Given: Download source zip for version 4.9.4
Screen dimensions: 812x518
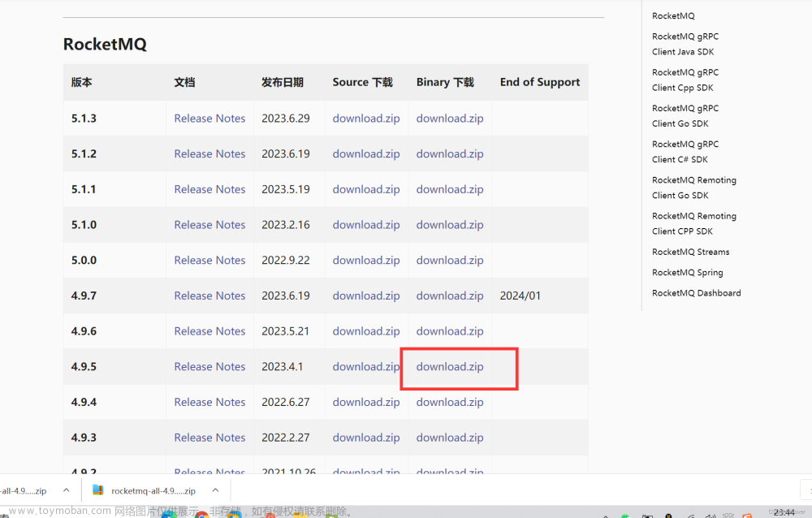Looking at the screenshot, I should tap(366, 402).
